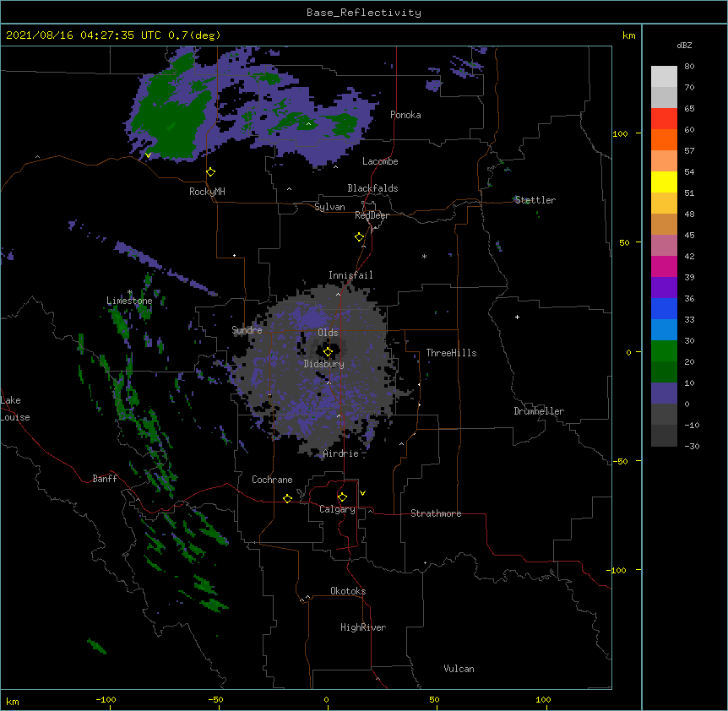728x711 pixels.
Task: Click the Blackfalds city label
Action: pyautogui.click(x=372, y=188)
